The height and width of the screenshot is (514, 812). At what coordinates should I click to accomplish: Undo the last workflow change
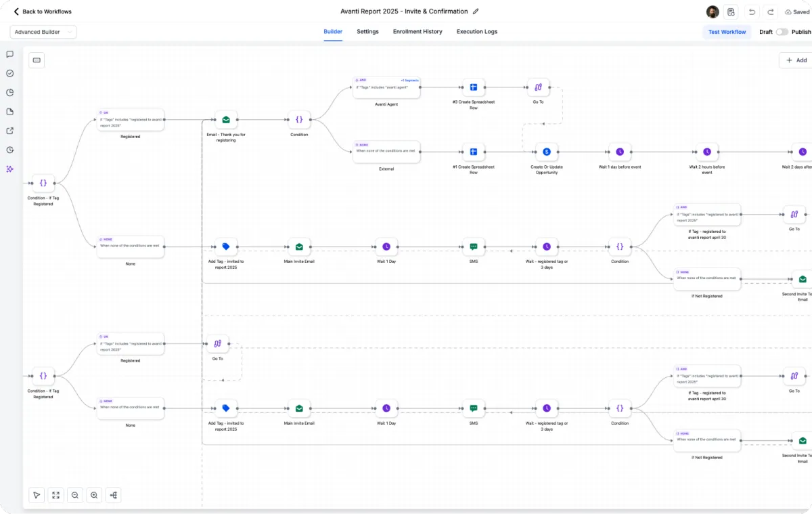tap(752, 12)
